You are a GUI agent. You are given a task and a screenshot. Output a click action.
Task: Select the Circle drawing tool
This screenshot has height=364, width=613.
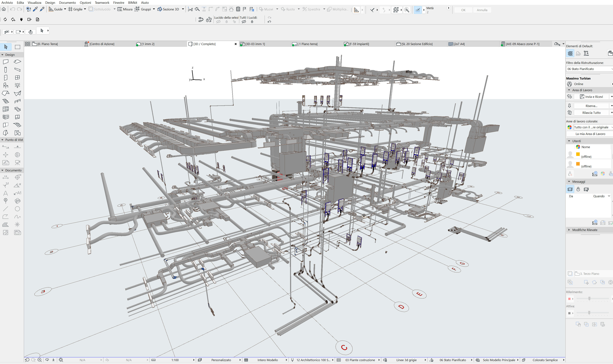pyautogui.click(x=17, y=209)
